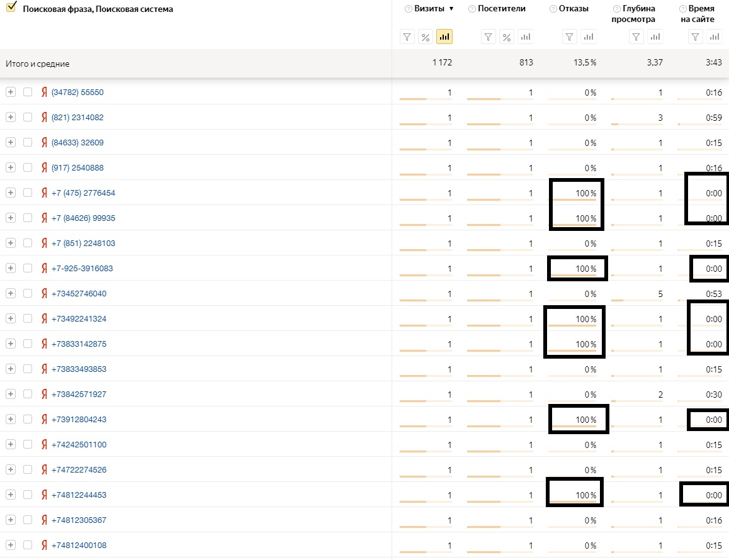Open the +73452746040 search phrase link
This screenshot has width=729, height=560.
point(79,293)
